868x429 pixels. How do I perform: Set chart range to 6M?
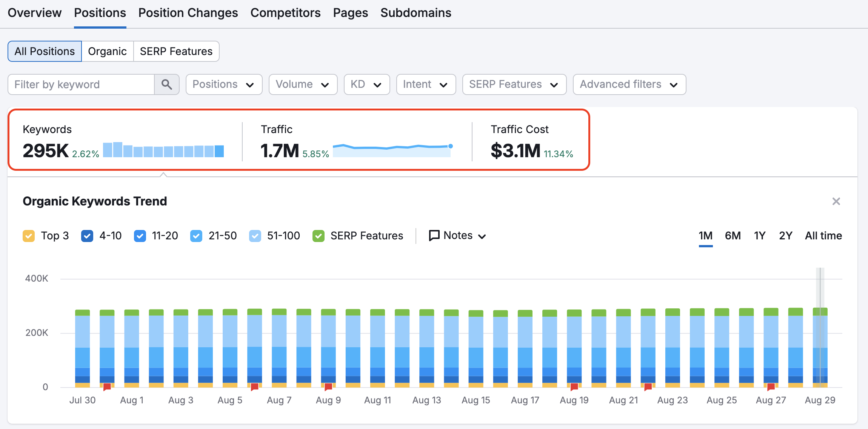(x=733, y=236)
